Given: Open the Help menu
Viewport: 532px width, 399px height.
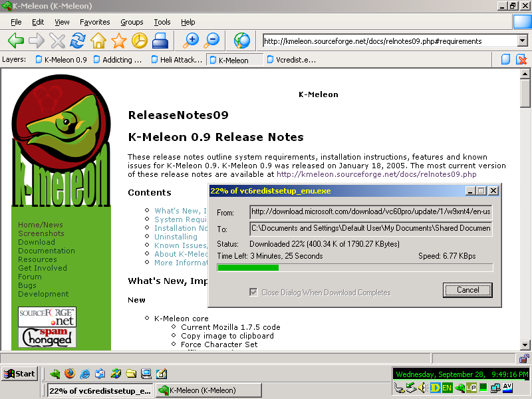Looking at the screenshot, I should 188,22.
